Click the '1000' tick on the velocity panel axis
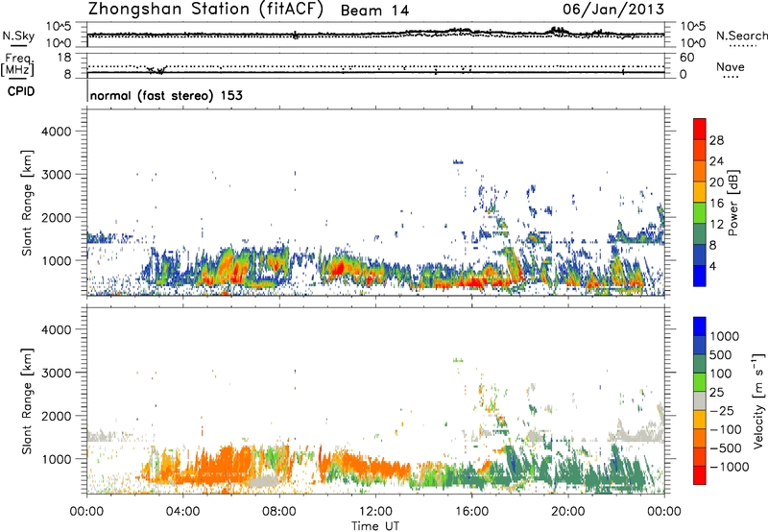 (x=56, y=458)
